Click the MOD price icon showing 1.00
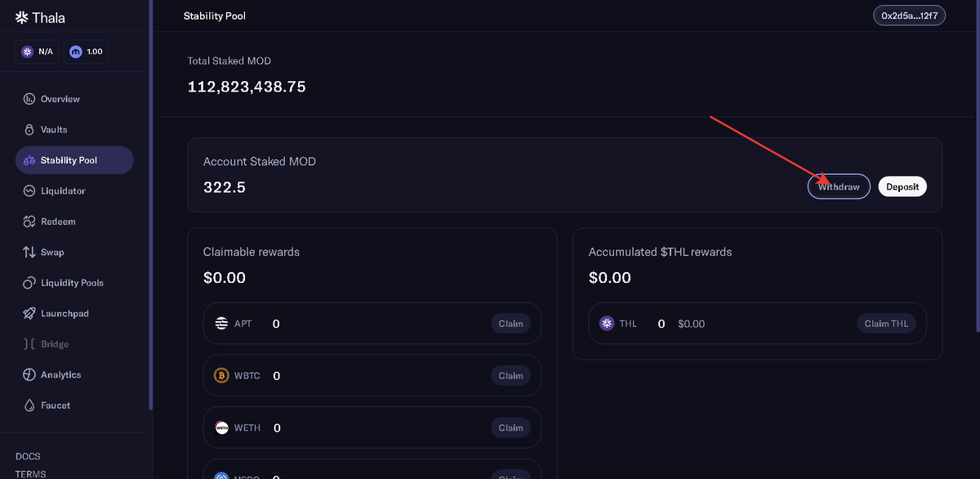Screen dimensions: 980x479 click(76, 51)
